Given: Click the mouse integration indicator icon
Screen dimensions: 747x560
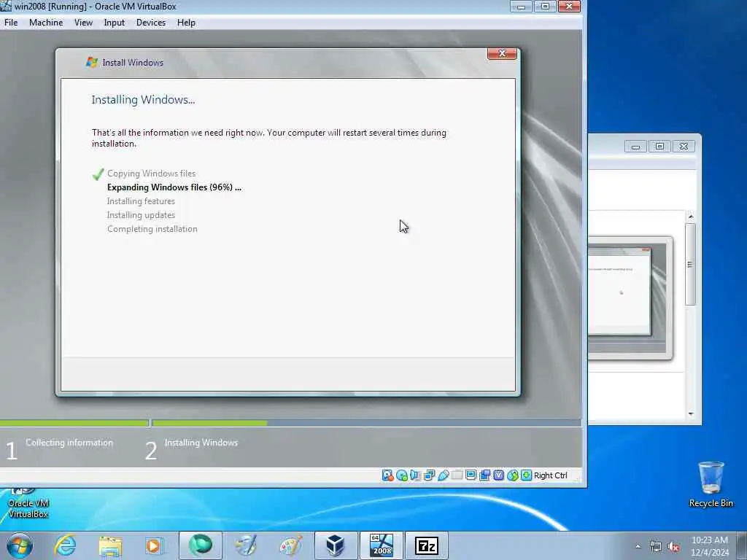Looking at the screenshot, I should coord(512,475).
